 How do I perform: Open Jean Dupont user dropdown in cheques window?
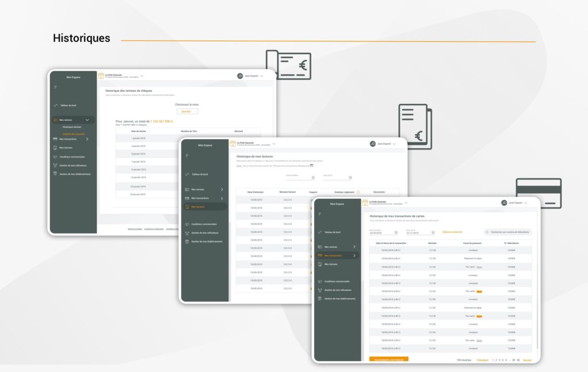click(x=261, y=76)
